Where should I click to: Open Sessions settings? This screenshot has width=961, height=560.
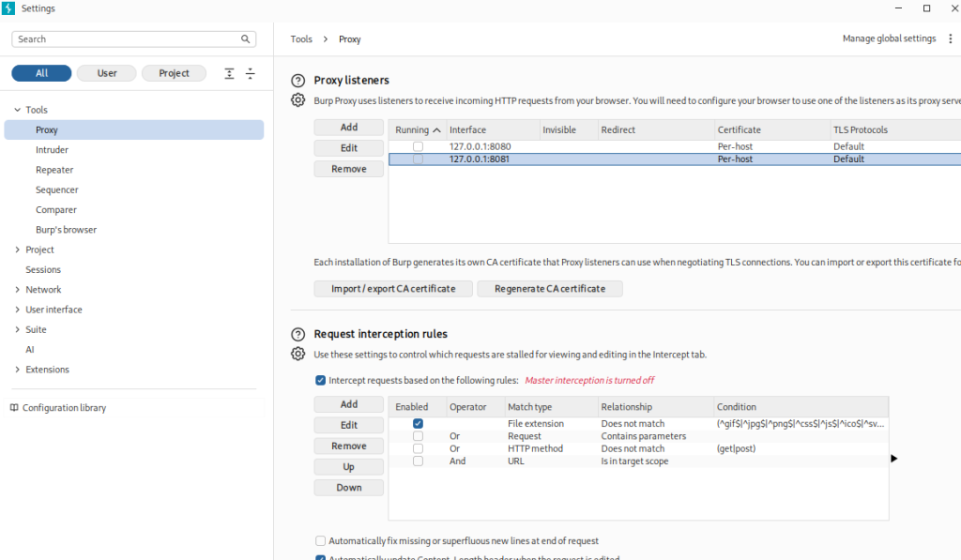point(43,269)
